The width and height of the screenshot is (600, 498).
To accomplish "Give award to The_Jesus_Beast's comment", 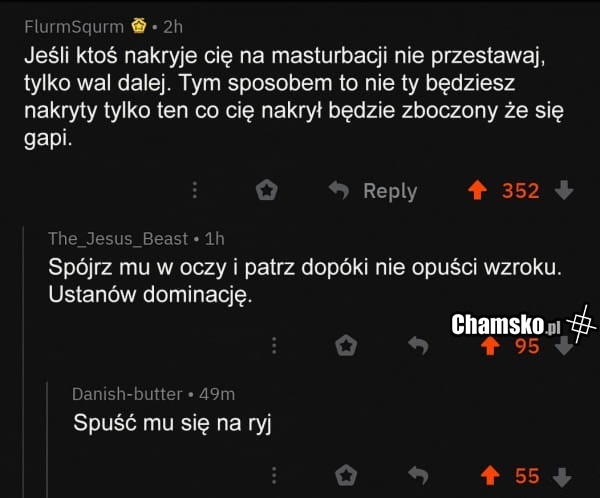I will tap(346, 346).
